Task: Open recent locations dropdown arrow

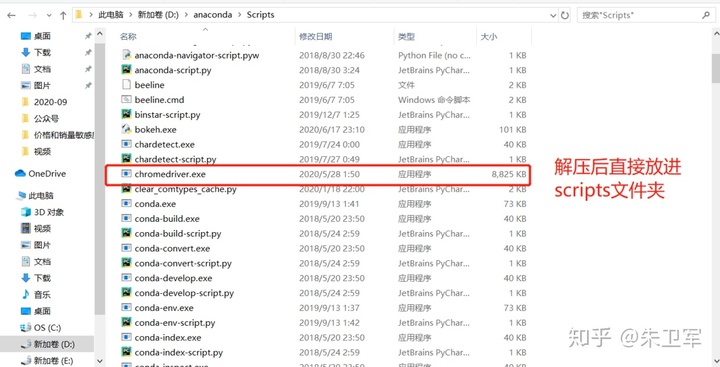Action: click(49, 16)
